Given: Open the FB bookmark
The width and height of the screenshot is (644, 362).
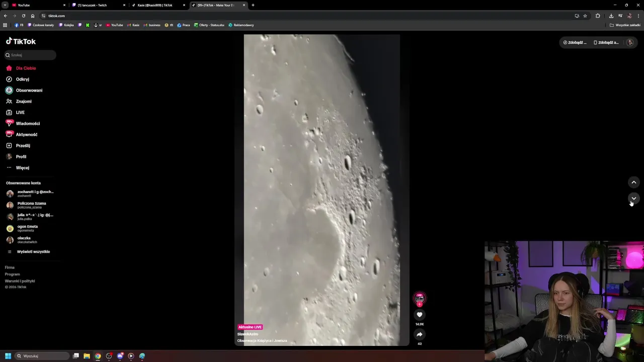Looking at the screenshot, I should [19, 25].
